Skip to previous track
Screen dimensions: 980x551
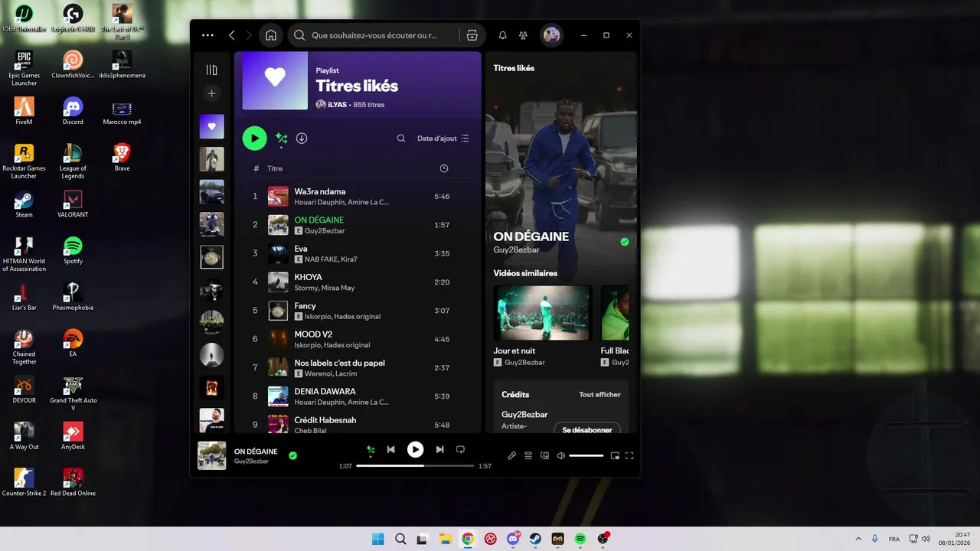tap(390, 450)
